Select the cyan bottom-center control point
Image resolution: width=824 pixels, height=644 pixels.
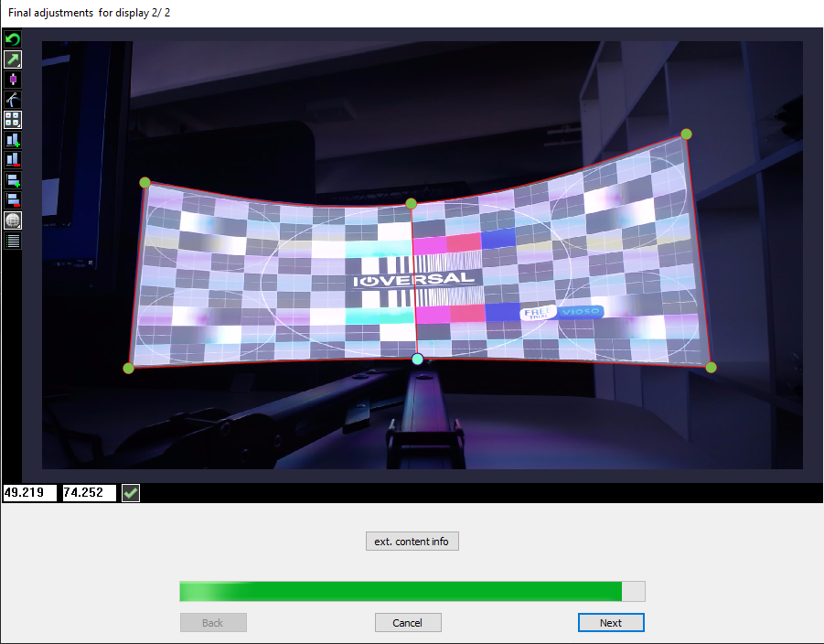418,360
